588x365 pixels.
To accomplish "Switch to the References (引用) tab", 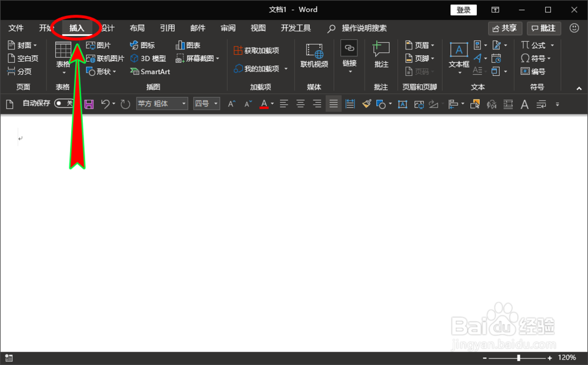I will point(167,28).
